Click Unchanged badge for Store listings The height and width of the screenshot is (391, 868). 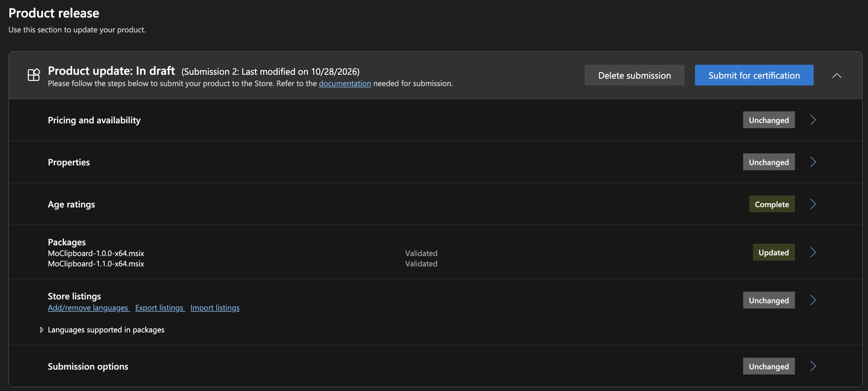769,300
